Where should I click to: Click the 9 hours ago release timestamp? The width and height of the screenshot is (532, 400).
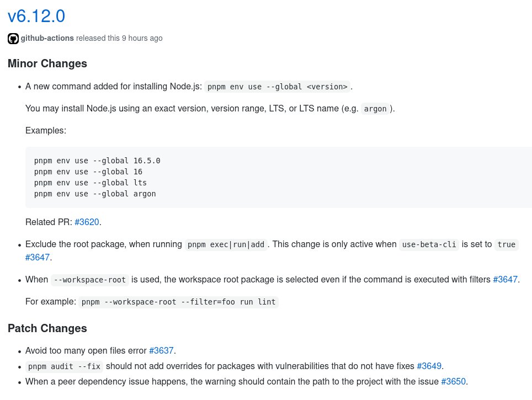[x=142, y=38]
